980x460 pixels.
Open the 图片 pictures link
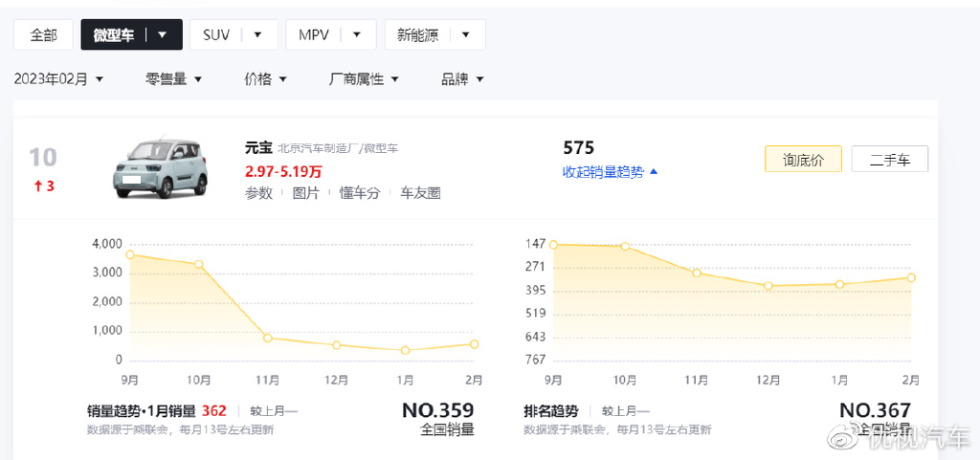click(x=306, y=193)
